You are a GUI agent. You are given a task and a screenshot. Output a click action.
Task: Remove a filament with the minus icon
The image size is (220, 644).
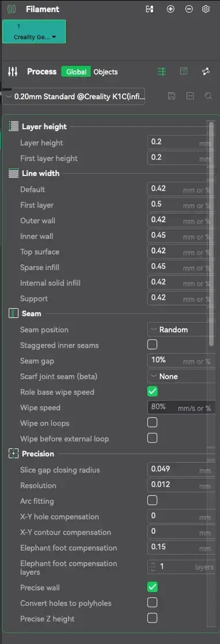[189, 9]
